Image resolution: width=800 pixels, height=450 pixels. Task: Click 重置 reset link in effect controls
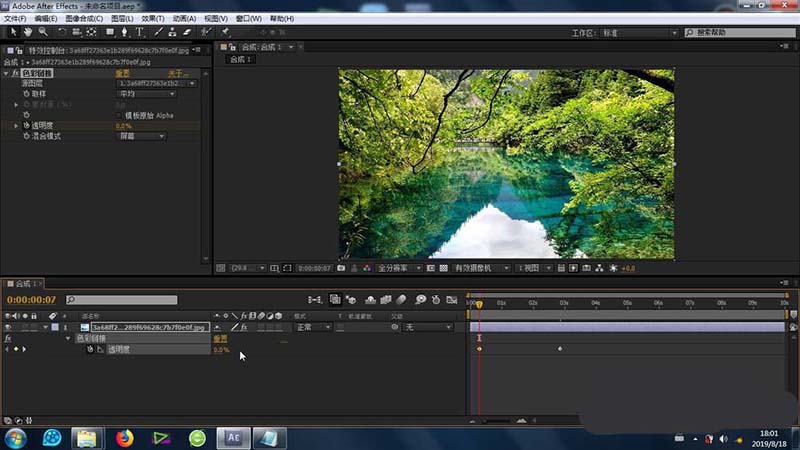tap(122, 73)
